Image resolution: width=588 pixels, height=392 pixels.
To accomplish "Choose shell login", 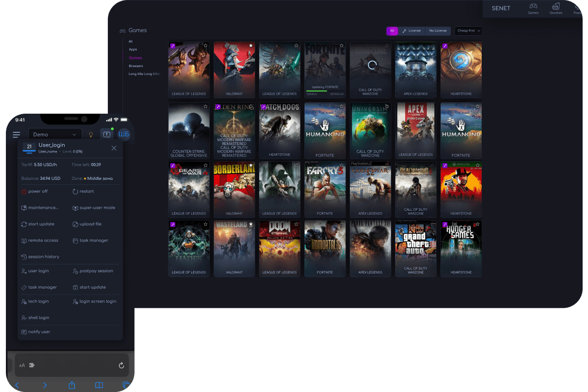I will (x=35, y=318).
